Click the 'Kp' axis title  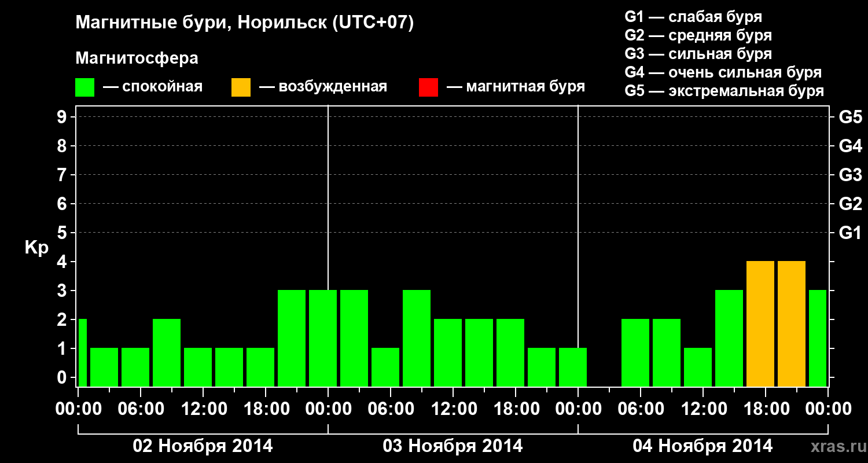tap(36, 248)
